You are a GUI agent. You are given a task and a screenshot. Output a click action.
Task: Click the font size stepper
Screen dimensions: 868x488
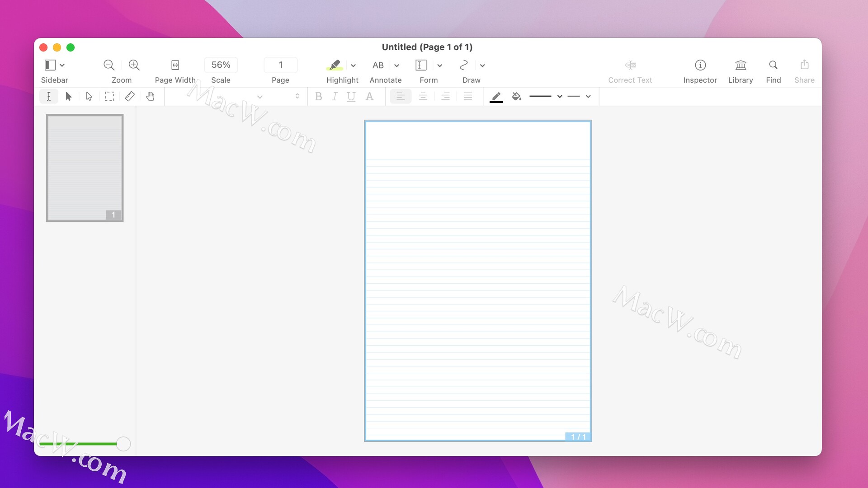pyautogui.click(x=297, y=96)
